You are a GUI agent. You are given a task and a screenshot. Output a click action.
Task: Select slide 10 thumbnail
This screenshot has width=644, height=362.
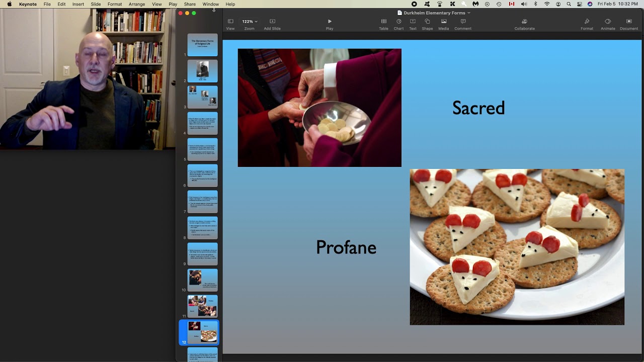point(203,281)
